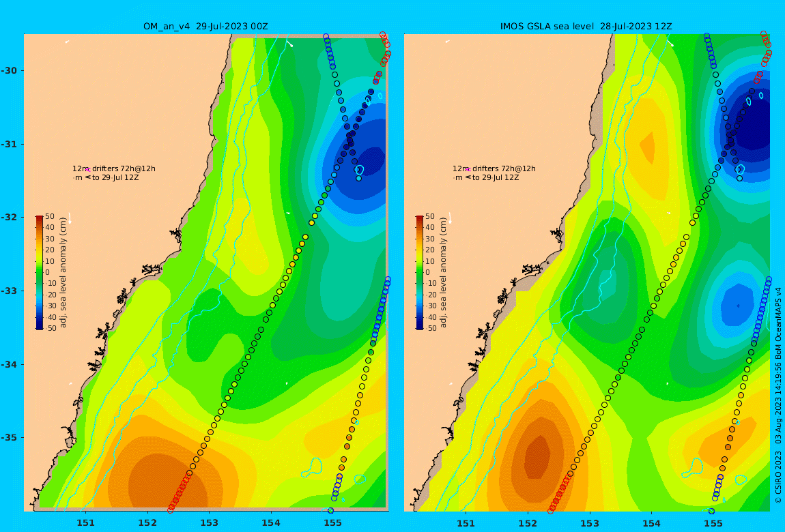Click the cyan drifter loop near 154.7E -35.5 in right map
Image resolution: width=785 pixels, height=532 pixels.
pyautogui.click(x=693, y=467)
